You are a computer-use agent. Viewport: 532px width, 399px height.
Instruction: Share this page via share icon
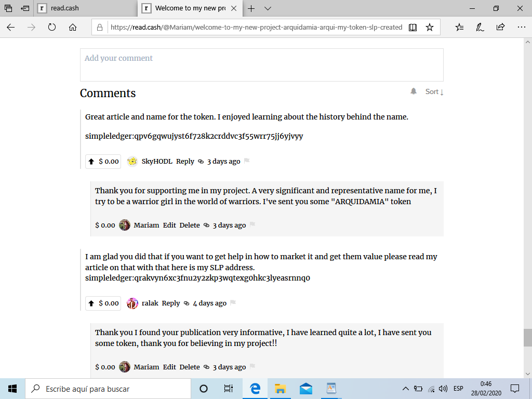click(500, 28)
